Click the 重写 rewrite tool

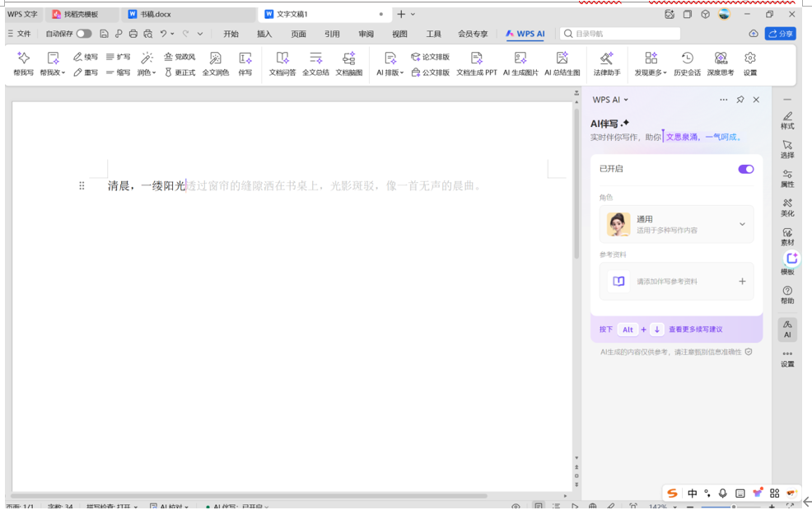pyautogui.click(x=86, y=73)
